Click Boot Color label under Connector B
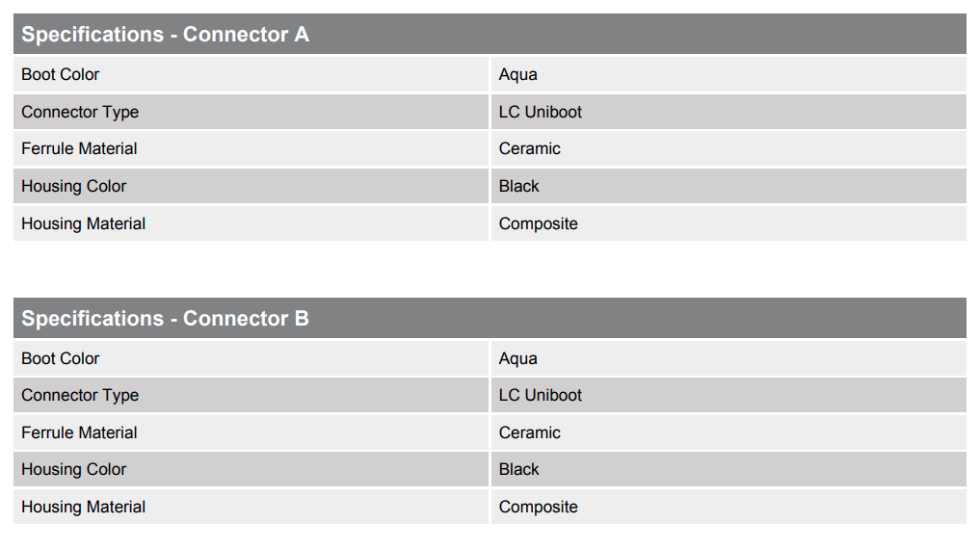980x549 pixels. coord(60,358)
